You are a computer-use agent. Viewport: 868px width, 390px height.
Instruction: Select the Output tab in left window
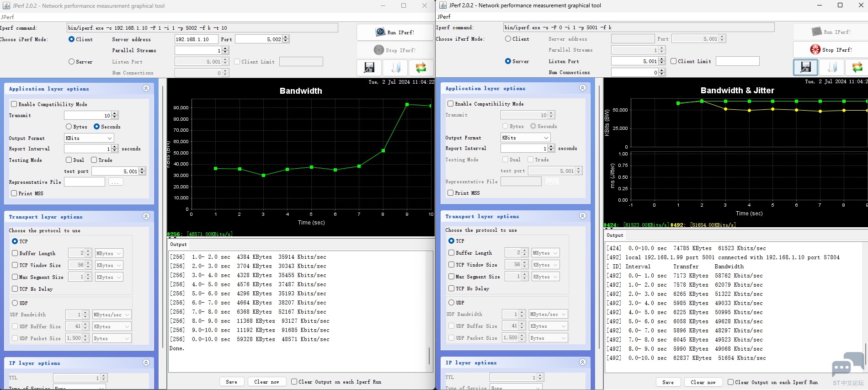click(178, 244)
